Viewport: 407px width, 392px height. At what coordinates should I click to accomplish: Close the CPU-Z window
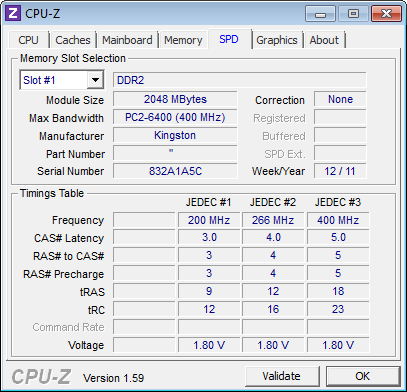386,14
